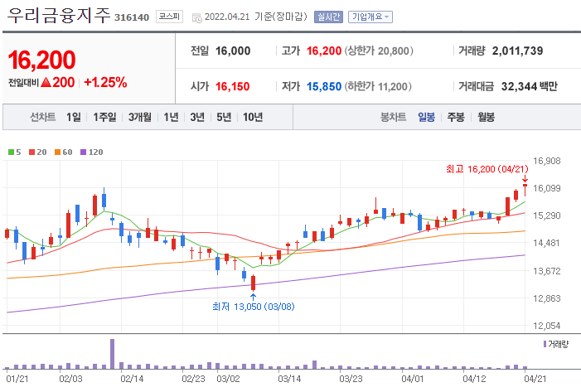Click the 실시간 real-time button
The width and height of the screenshot is (581, 392).
coord(328,17)
